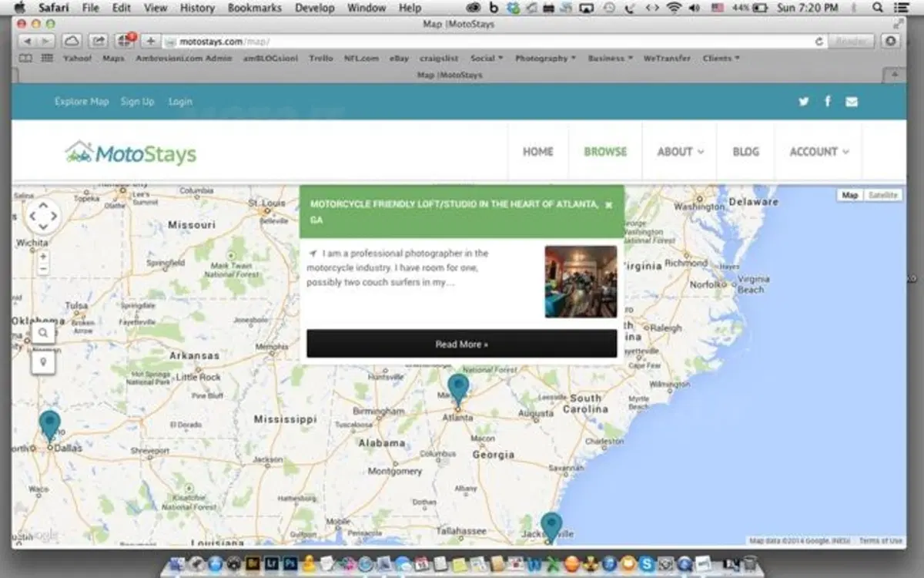Reload the page in Safari
This screenshot has width=924, height=578.
[819, 41]
